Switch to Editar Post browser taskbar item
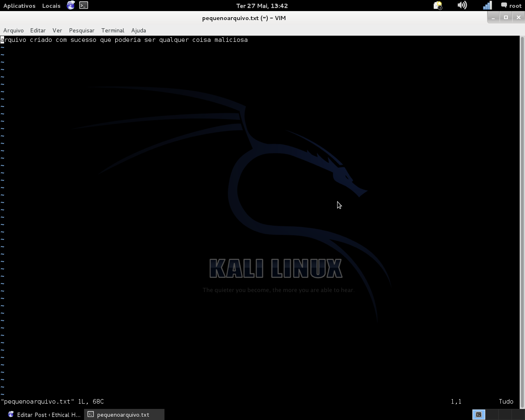The image size is (525, 420). (44, 415)
